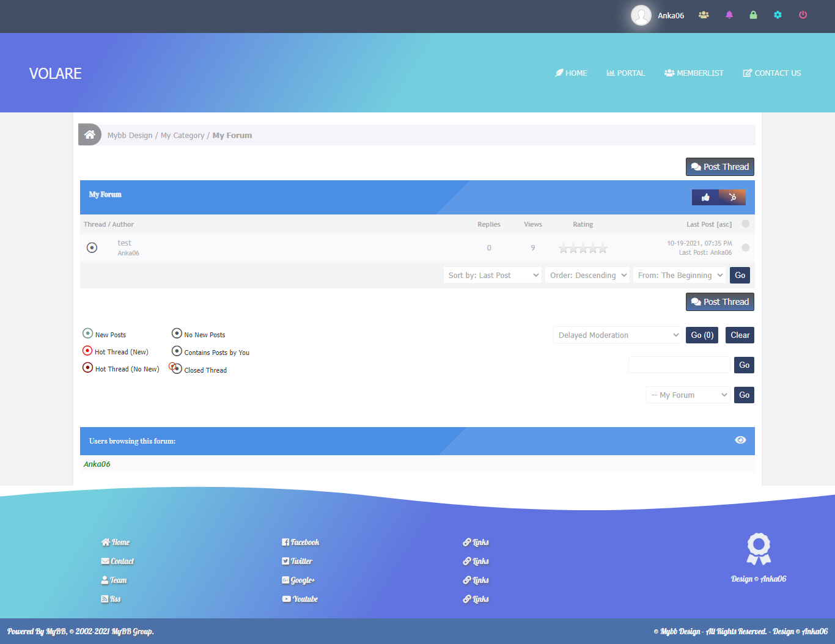The height and width of the screenshot is (644, 835).
Task: Click the purple notification bell icon
Action: 729,15
